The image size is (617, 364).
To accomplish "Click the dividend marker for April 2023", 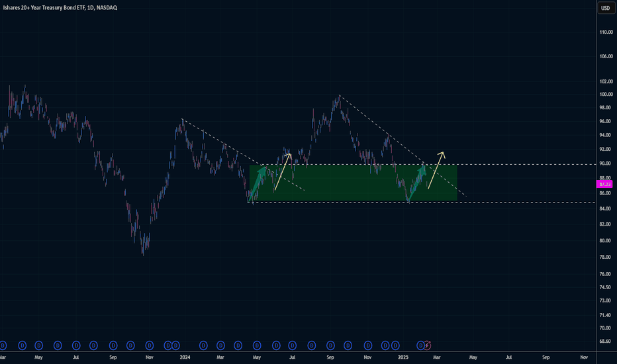I will click(x=22, y=345).
